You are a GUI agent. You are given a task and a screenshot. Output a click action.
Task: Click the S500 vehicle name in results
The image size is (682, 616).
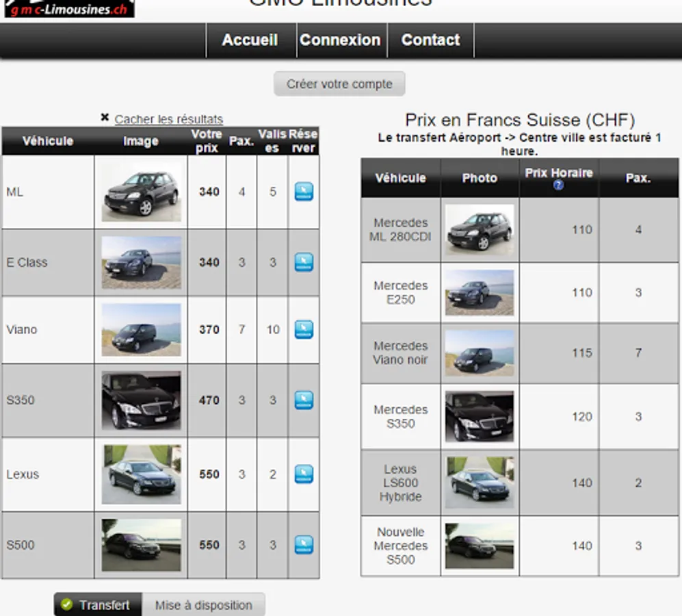coord(21,545)
